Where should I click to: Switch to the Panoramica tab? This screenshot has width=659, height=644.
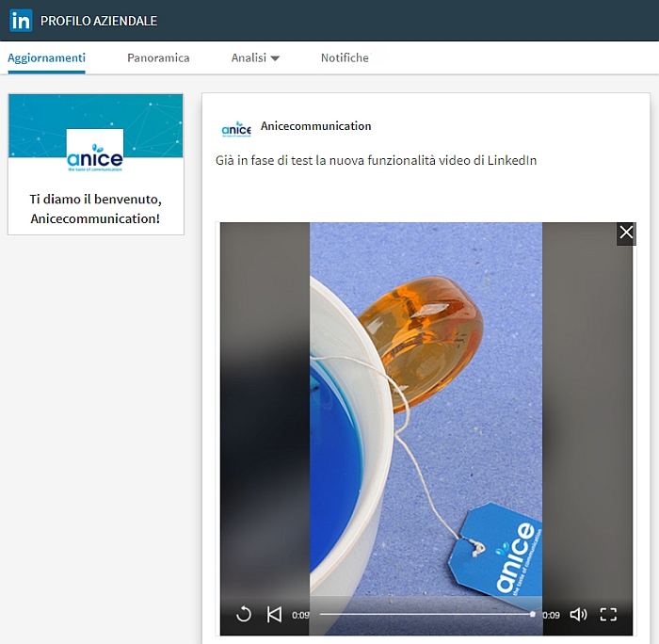coord(158,58)
